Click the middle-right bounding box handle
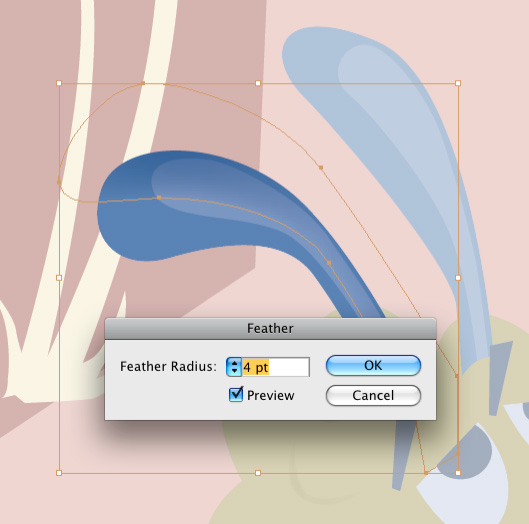This screenshot has width=529, height=524. (458, 278)
